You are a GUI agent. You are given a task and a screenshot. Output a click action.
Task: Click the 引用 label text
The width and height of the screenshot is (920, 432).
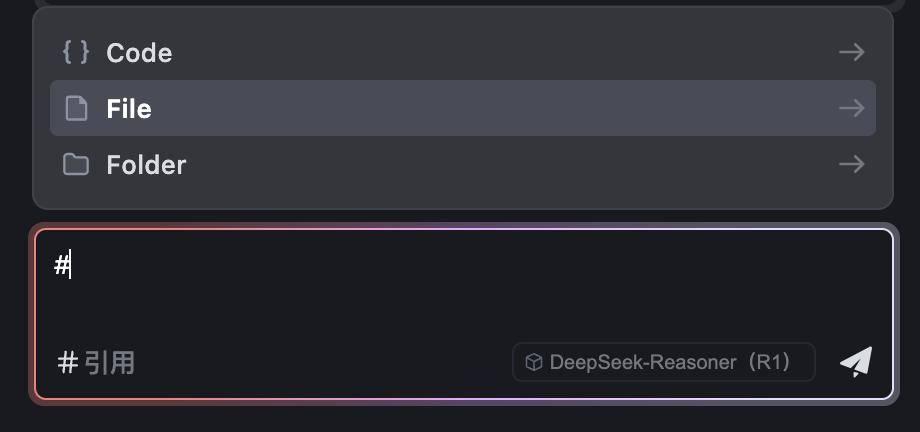pyautogui.click(x=109, y=362)
